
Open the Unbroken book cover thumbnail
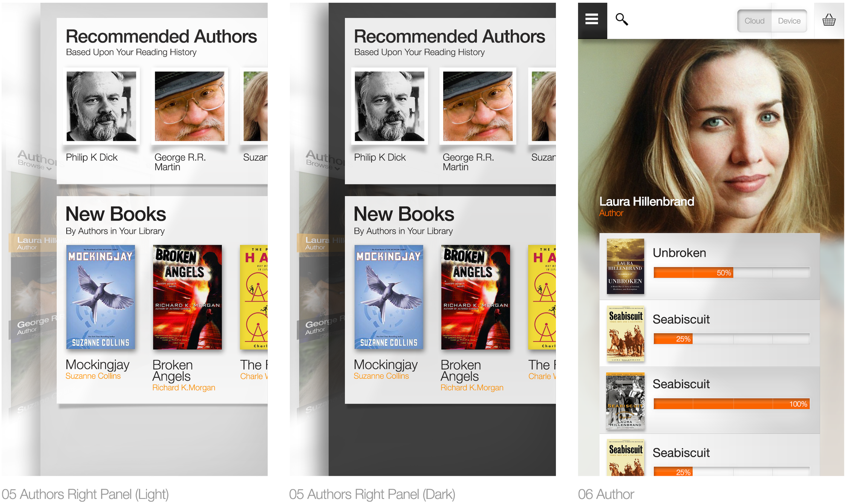[x=625, y=266]
